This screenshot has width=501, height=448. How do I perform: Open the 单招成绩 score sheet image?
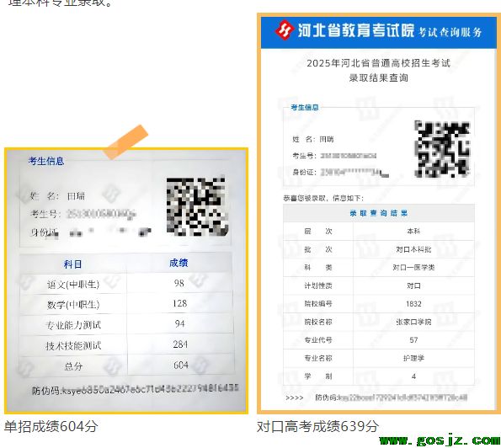(126, 280)
